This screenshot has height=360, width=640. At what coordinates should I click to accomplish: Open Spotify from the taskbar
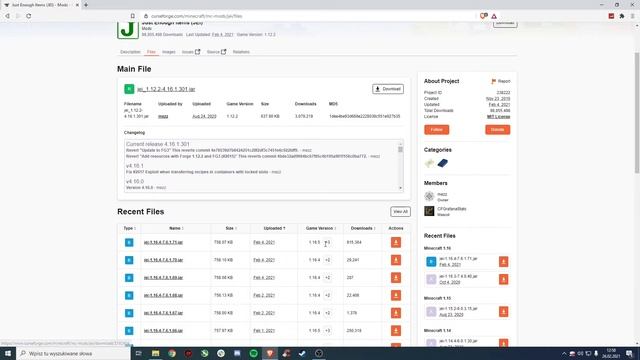253,353
